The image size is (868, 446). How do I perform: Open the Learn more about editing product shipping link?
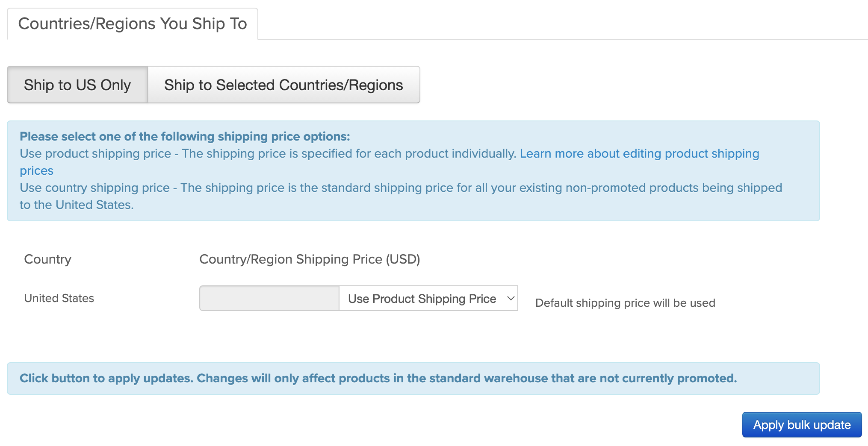639,154
